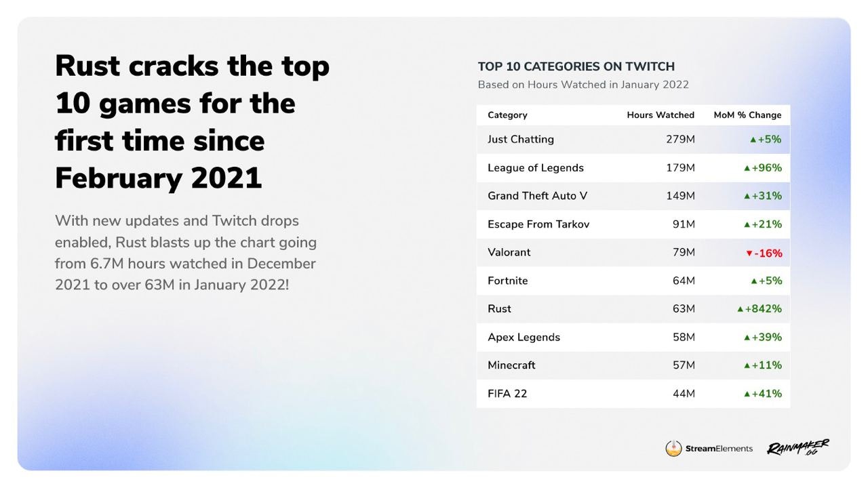The image size is (868, 488).
Task: Click the 279M hours value for Just Chatting
Action: click(680, 140)
